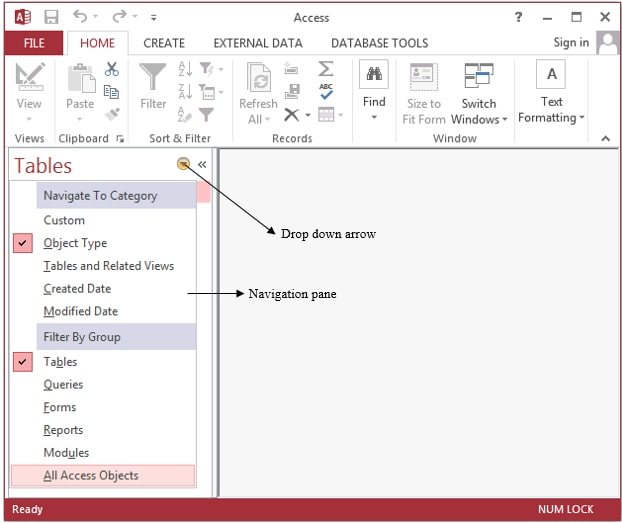Switch to the CREATE ribbon tab
Image resolution: width=622 pixels, height=523 pixels.
[164, 43]
